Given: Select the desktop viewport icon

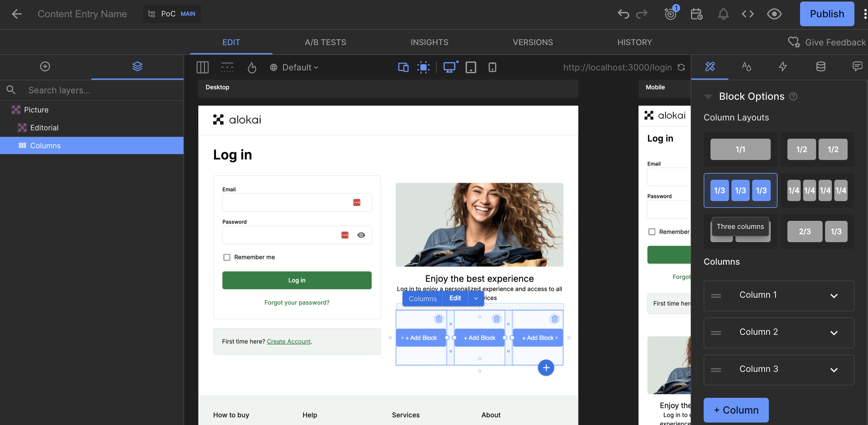Looking at the screenshot, I should (450, 67).
